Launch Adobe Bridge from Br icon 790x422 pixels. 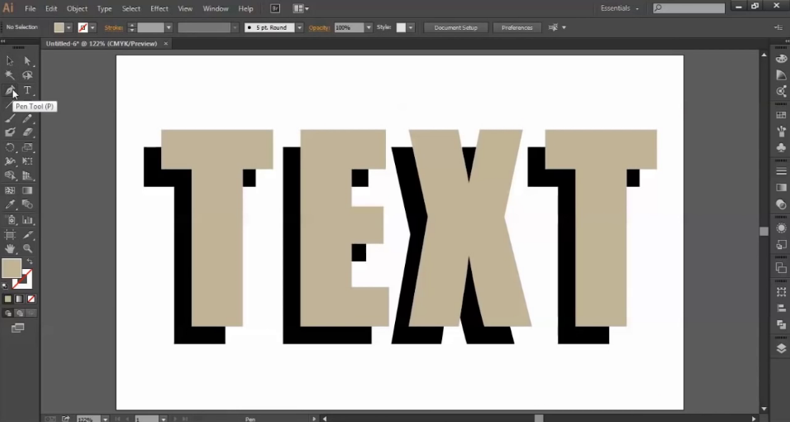point(275,9)
